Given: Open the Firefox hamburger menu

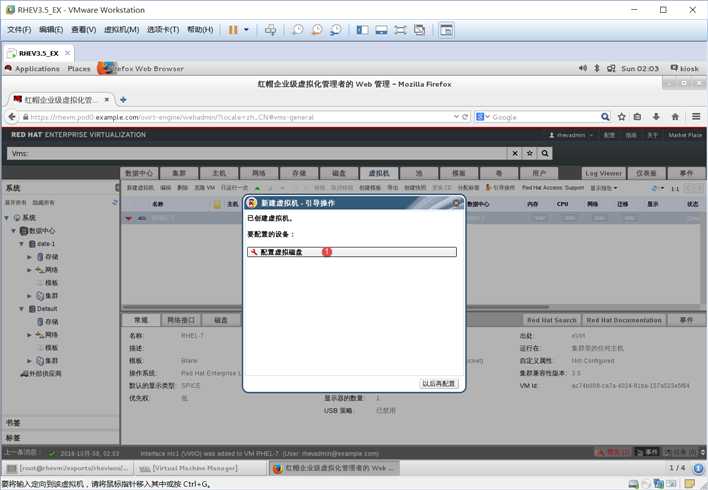Looking at the screenshot, I should pos(696,117).
